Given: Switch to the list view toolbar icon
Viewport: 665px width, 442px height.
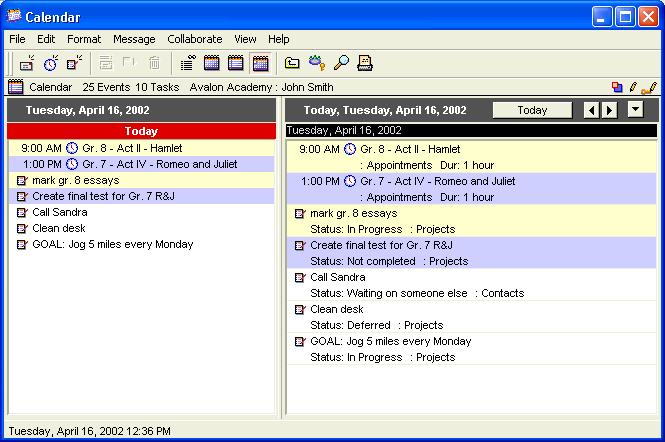Looking at the screenshot, I should (x=187, y=63).
